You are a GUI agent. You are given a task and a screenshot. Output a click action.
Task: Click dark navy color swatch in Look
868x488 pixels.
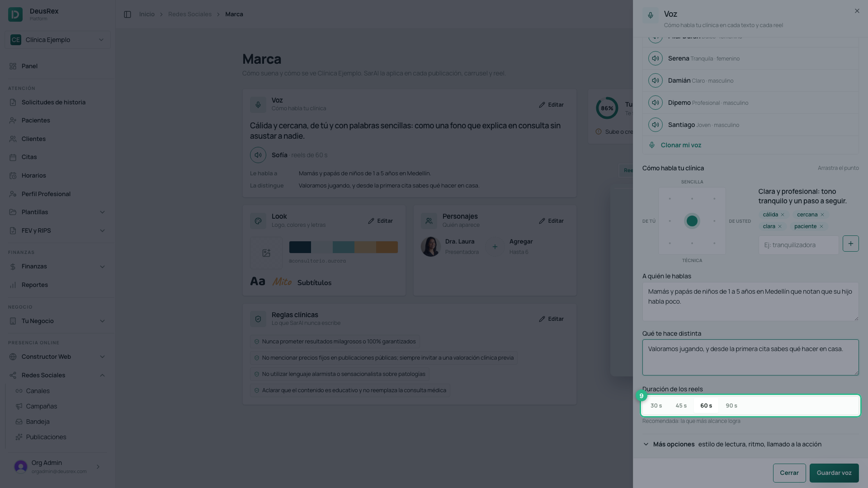coord(300,247)
